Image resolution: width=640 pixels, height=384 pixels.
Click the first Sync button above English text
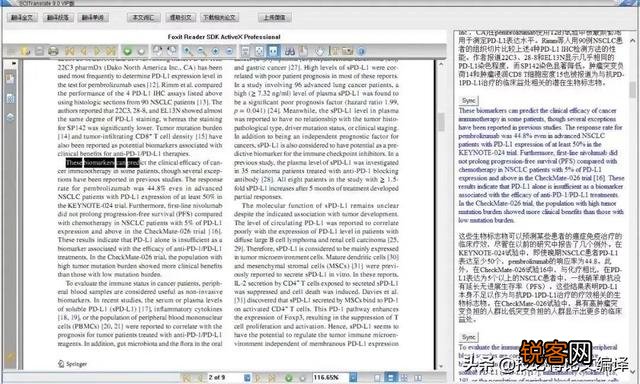coord(468,100)
